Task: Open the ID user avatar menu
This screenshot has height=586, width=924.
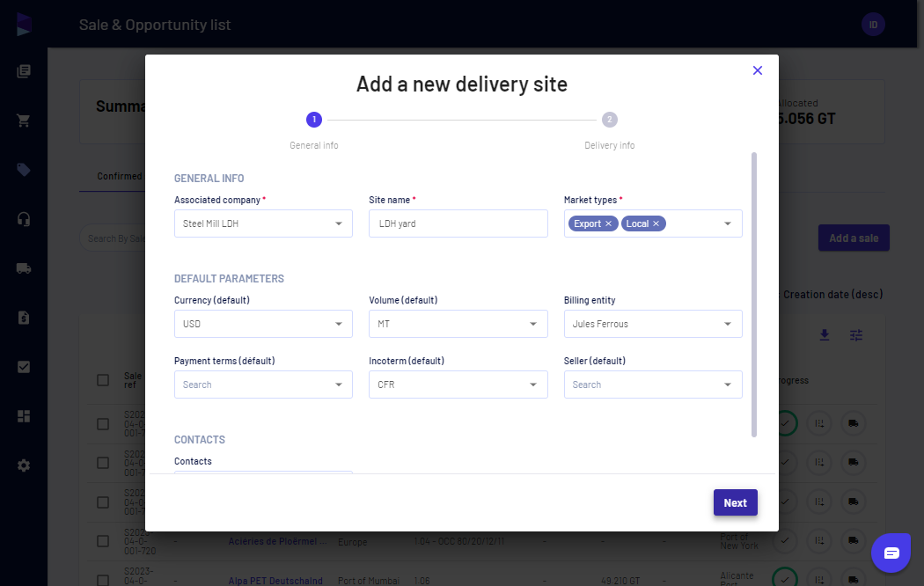Action: point(873,25)
